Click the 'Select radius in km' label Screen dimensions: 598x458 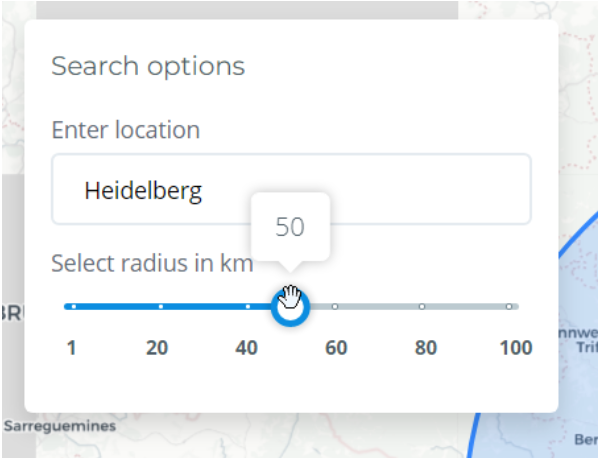[x=152, y=263]
